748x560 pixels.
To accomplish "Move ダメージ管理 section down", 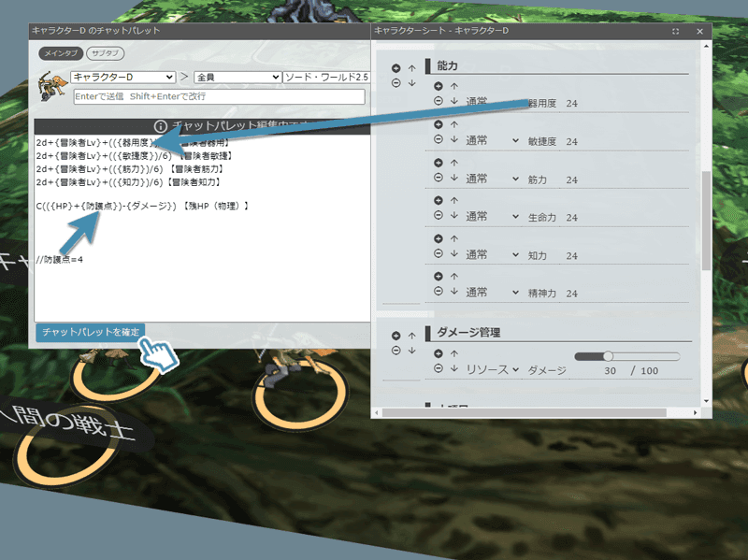I will [x=411, y=351].
